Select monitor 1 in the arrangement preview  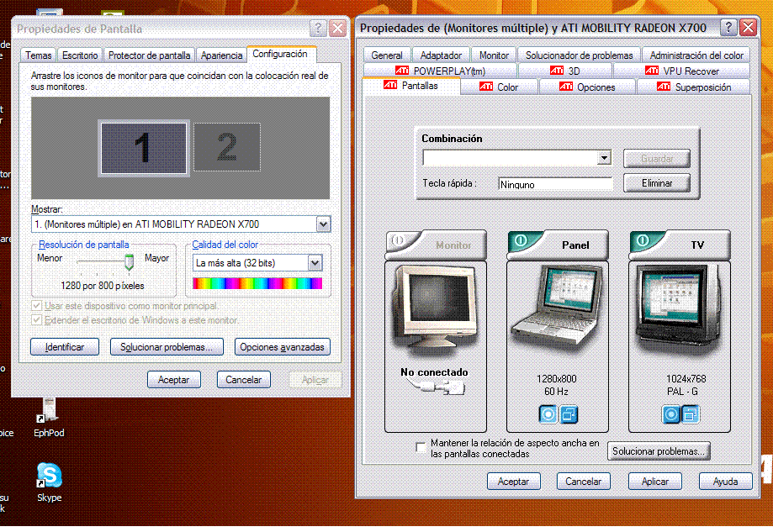point(144,148)
